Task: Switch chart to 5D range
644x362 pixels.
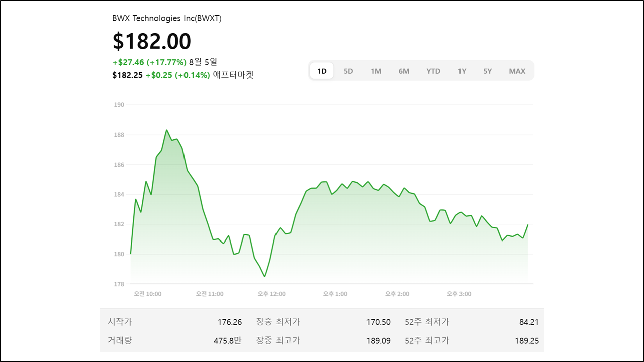Action: 348,71
